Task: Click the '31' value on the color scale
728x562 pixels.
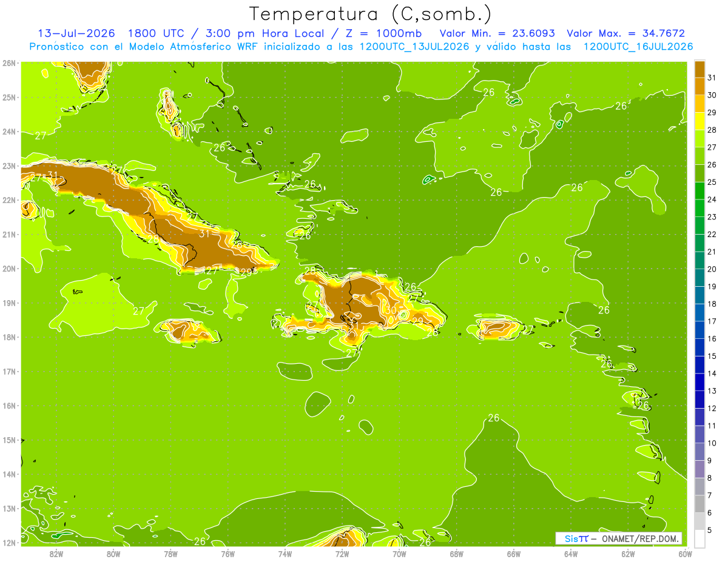Action: pos(712,78)
